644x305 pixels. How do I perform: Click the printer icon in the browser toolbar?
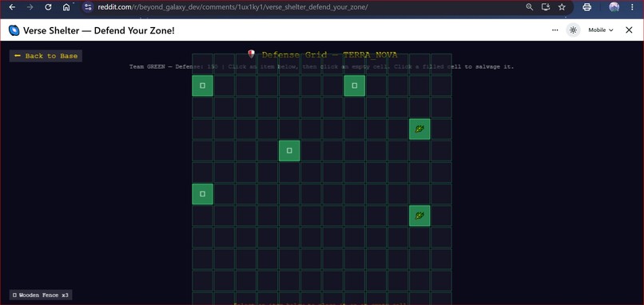click(x=587, y=7)
